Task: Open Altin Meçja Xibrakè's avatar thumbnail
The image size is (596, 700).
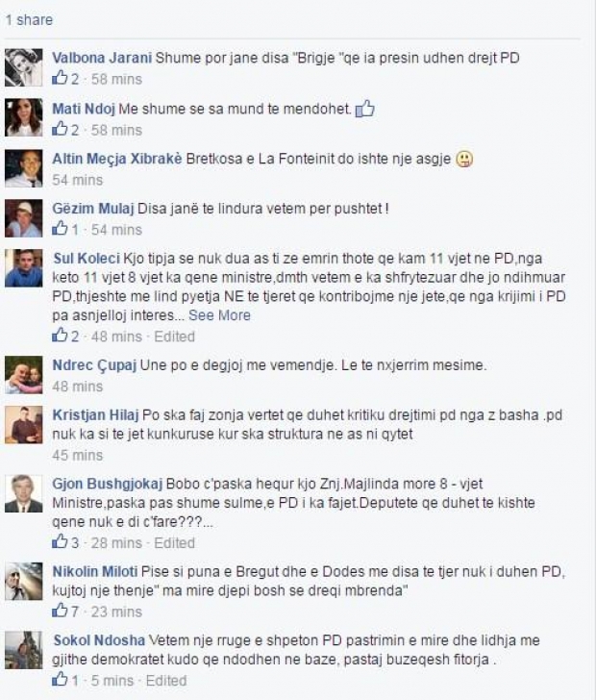Action: tap(24, 168)
